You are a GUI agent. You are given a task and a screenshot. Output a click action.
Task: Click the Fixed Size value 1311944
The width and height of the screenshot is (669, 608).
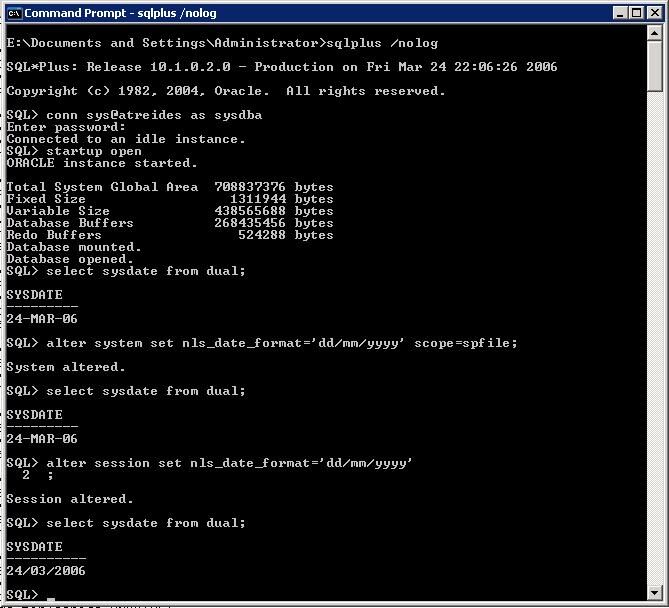pos(258,199)
